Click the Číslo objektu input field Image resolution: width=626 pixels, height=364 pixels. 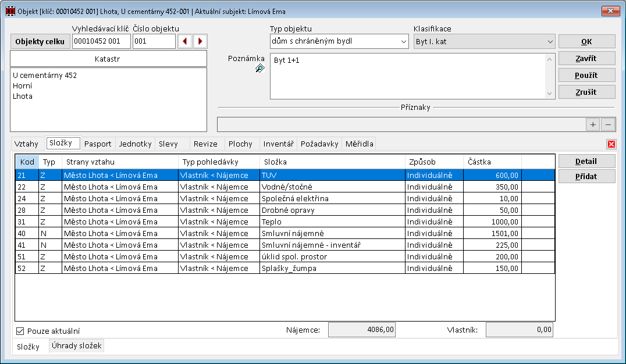point(154,41)
